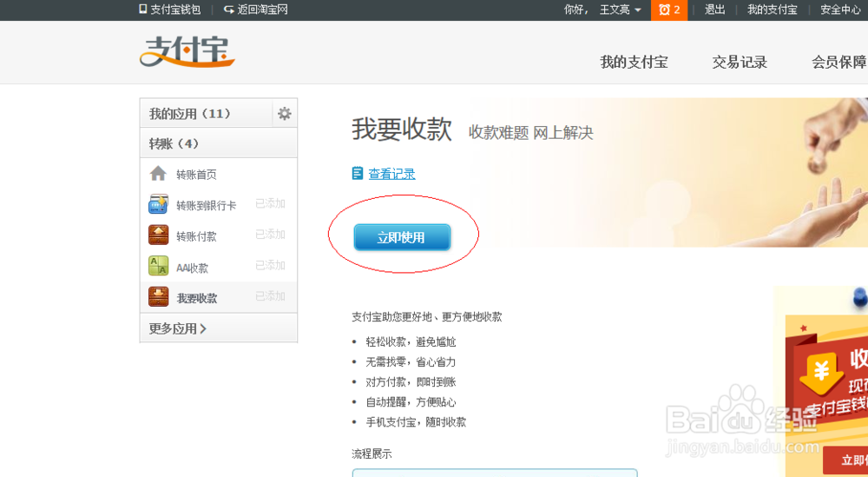Screen dimensions: 868x477
Task: Click the 返回淘宝网 arrow icon
Action: pos(228,10)
